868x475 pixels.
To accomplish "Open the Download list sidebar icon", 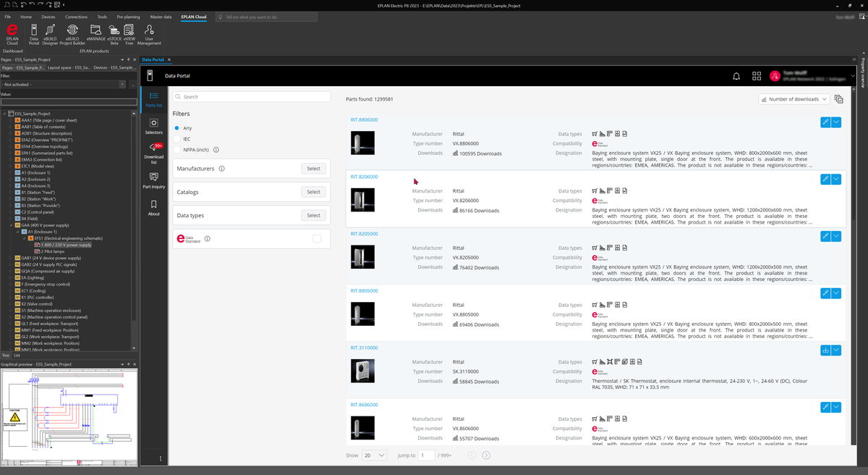I will tap(153, 152).
